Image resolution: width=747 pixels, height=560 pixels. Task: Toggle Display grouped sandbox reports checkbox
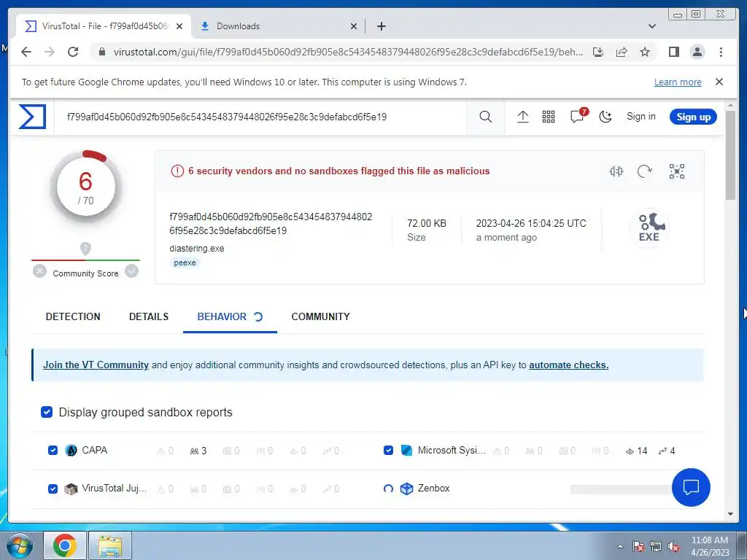[x=47, y=412]
